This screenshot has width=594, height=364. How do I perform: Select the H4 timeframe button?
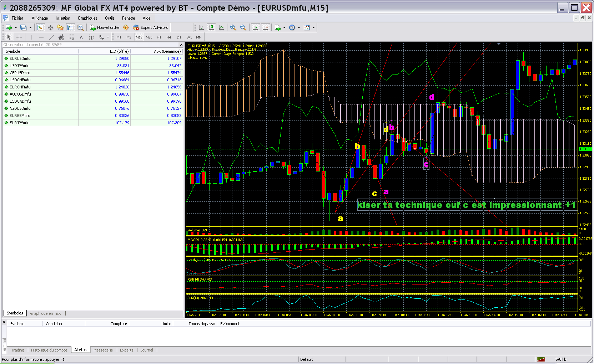tap(169, 37)
